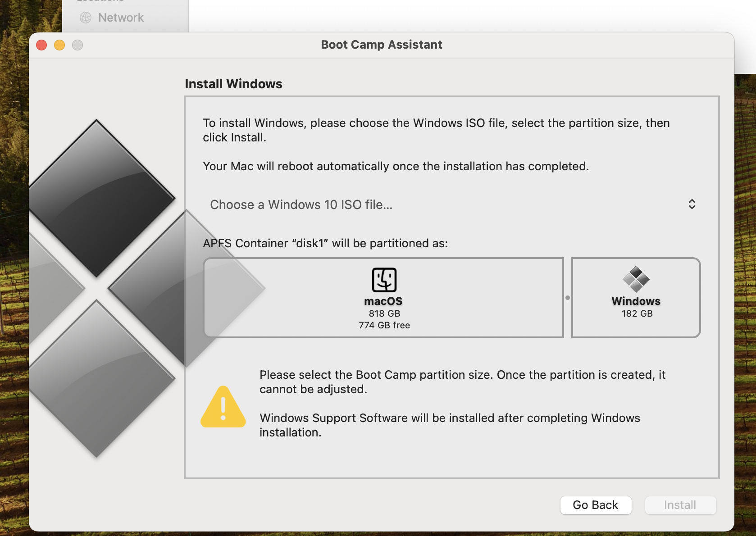
Task: Click the '774 GB free' text
Action: [x=384, y=325]
